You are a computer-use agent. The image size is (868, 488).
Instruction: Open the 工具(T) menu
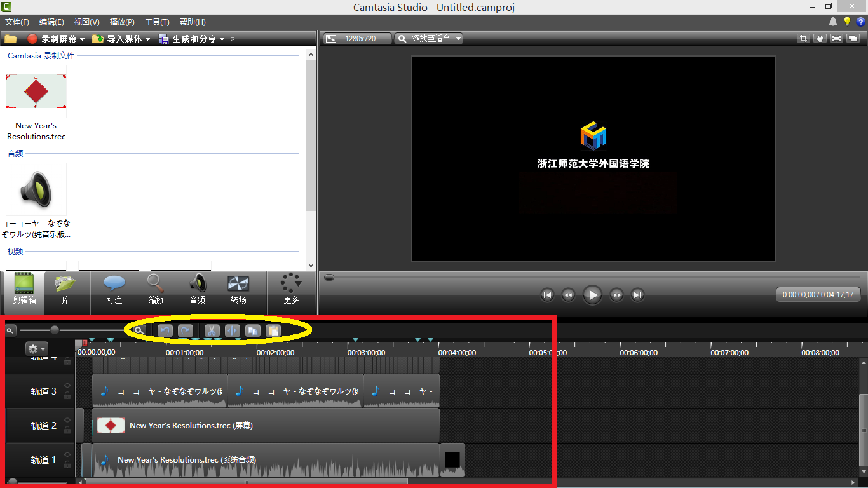[157, 22]
